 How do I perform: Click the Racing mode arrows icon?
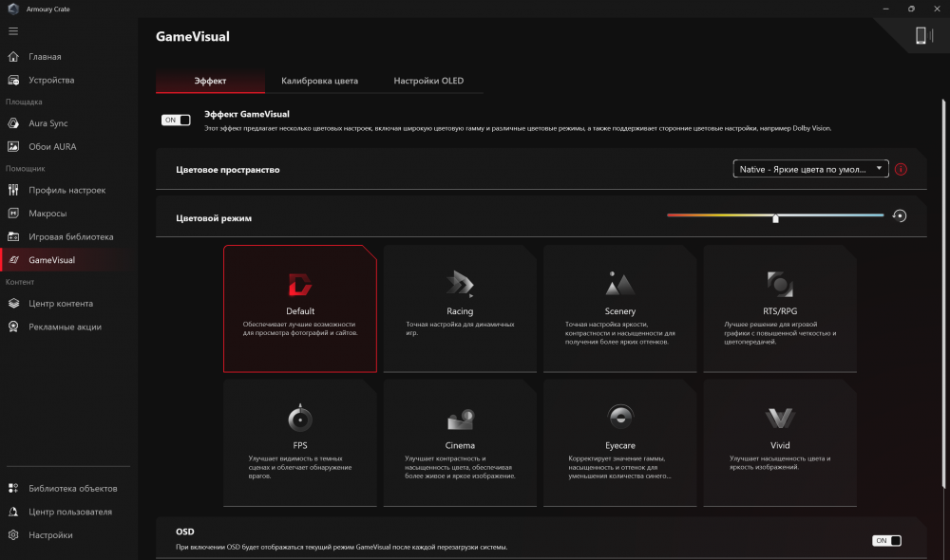[460, 284]
